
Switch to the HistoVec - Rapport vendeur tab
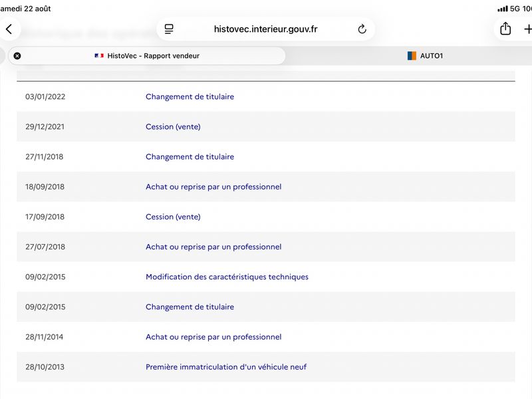(146, 56)
